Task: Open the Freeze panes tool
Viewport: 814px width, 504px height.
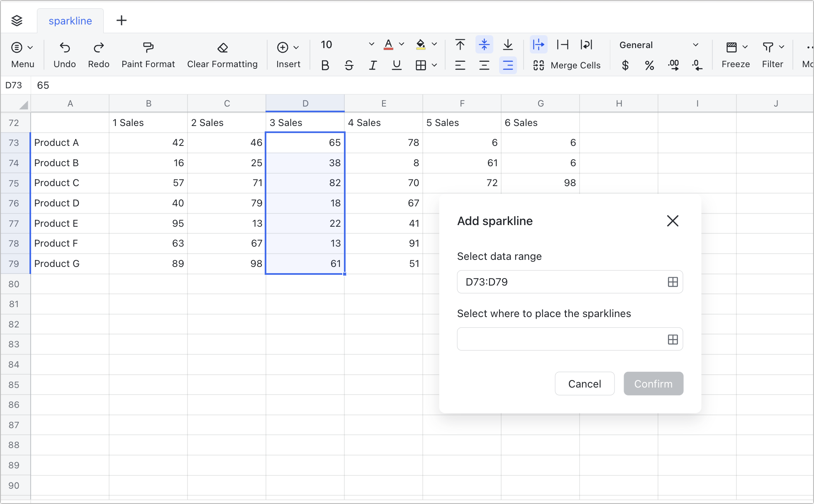Action: coord(735,54)
